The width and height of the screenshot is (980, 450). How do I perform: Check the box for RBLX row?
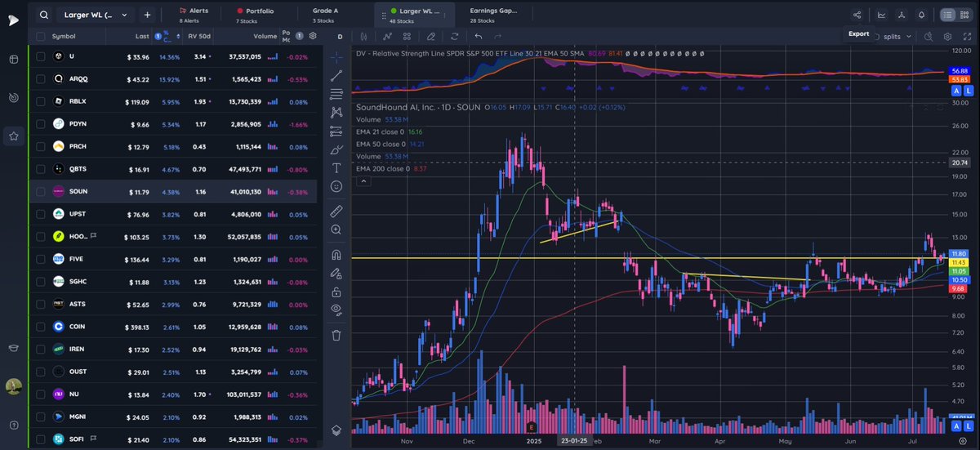(x=40, y=101)
